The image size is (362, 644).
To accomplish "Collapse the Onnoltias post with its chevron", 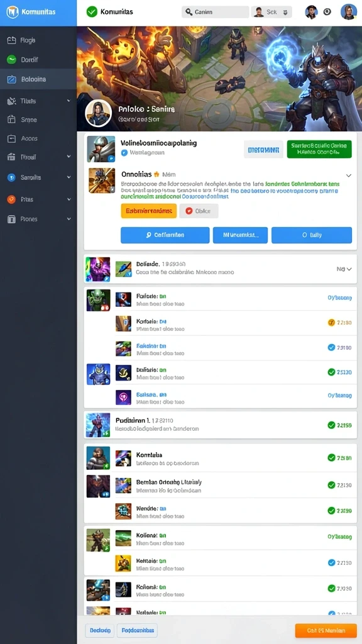I will (348, 175).
